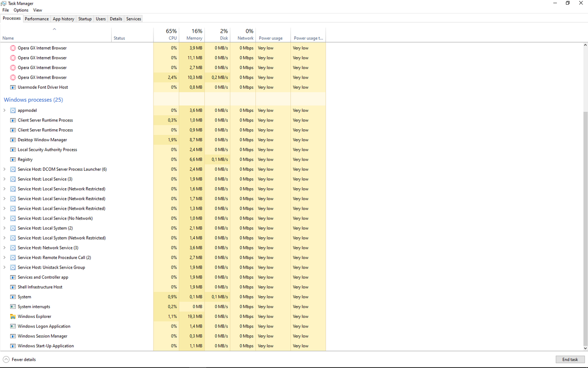Expand Service Host: DCOM Server Process Launcher
The height and width of the screenshot is (368, 588).
[x=5, y=169]
